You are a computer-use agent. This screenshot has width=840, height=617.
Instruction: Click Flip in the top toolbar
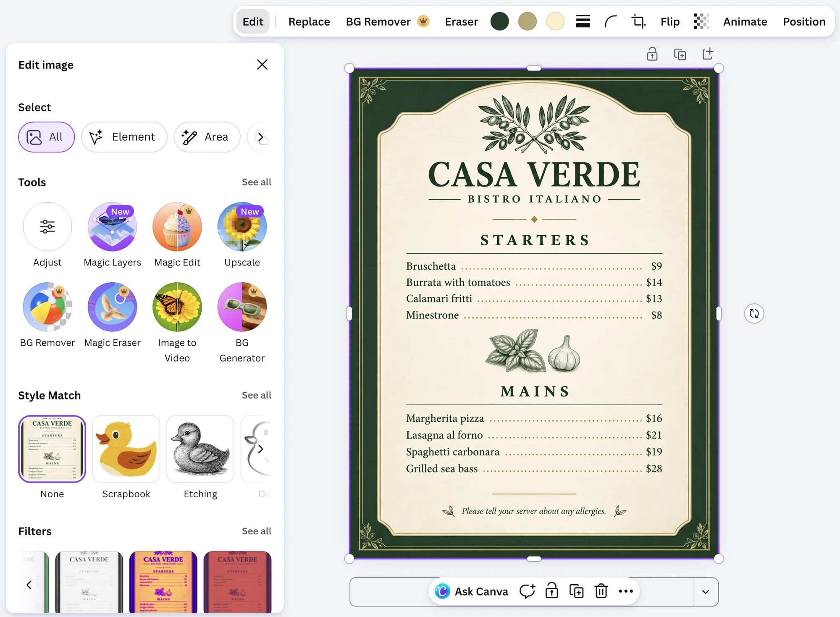(670, 21)
